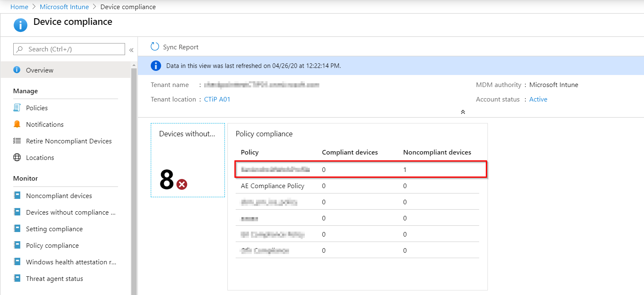Select Policy compliance in sidebar

[x=52, y=245]
